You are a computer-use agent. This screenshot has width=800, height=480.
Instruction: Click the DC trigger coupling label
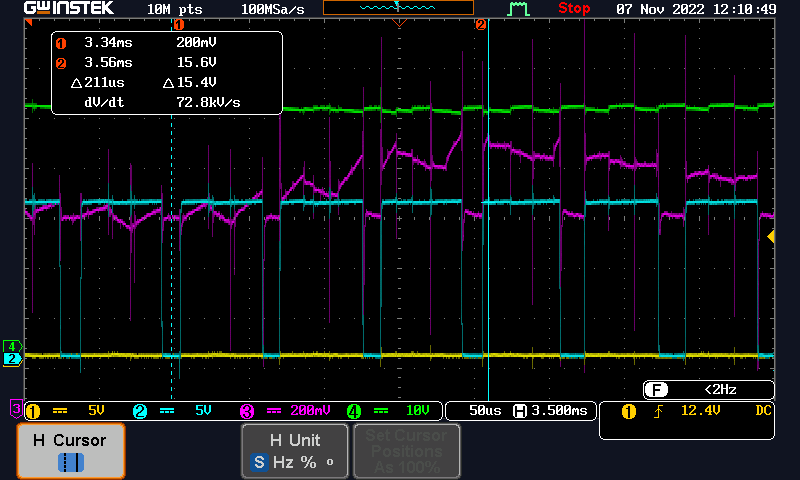[763, 410]
